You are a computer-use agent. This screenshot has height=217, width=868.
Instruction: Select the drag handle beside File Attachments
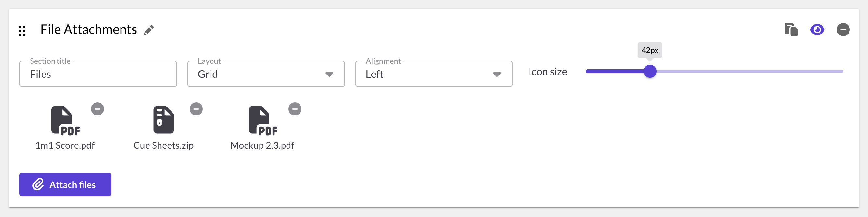click(x=22, y=30)
